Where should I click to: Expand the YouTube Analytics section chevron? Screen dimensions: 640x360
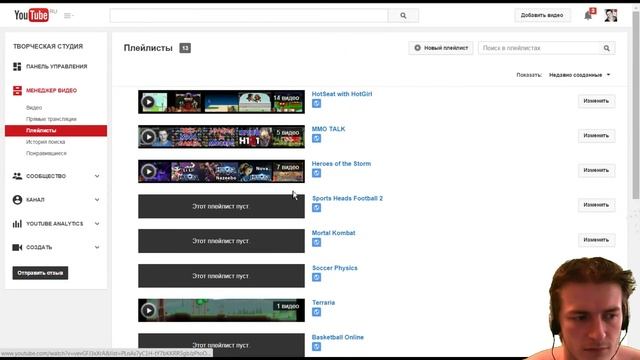tap(97, 224)
